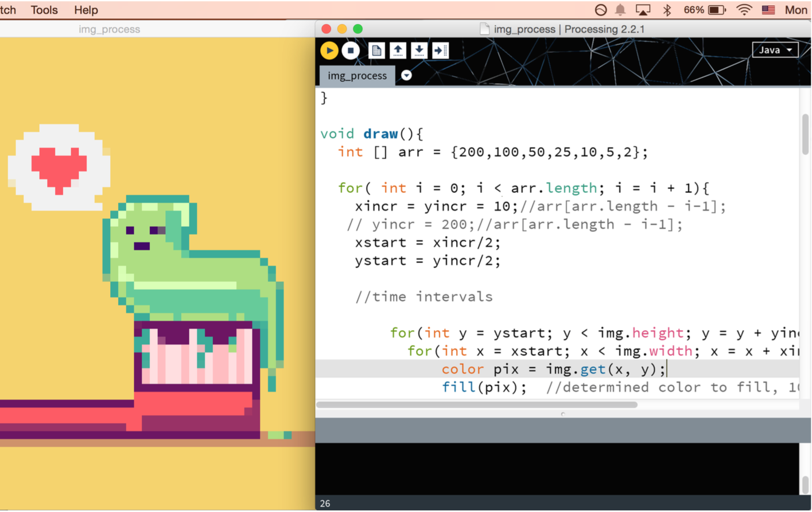The image size is (812, 512).
Task: Expand the tab options arrow menu
Action: coord(406,76)
